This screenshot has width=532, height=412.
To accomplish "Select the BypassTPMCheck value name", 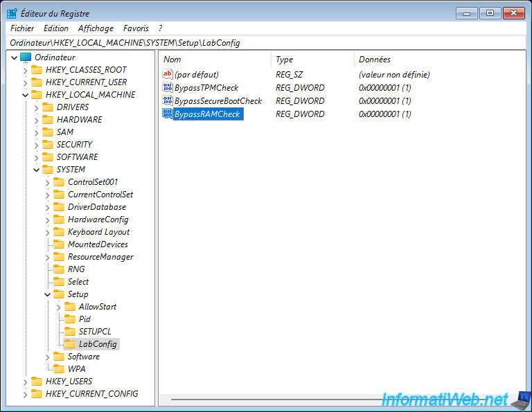I will pyautogui.click(x=206, y=88).
